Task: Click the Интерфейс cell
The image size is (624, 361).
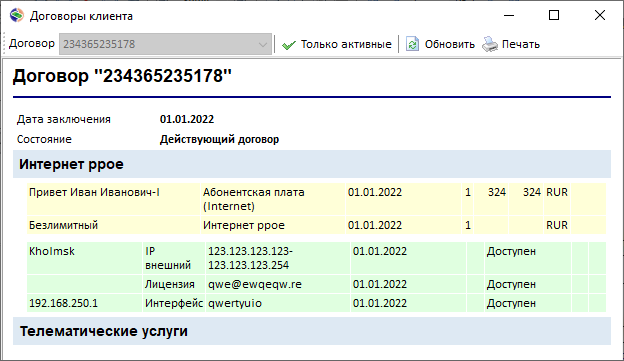Action: pyautogui.click(x=174, y=303)
